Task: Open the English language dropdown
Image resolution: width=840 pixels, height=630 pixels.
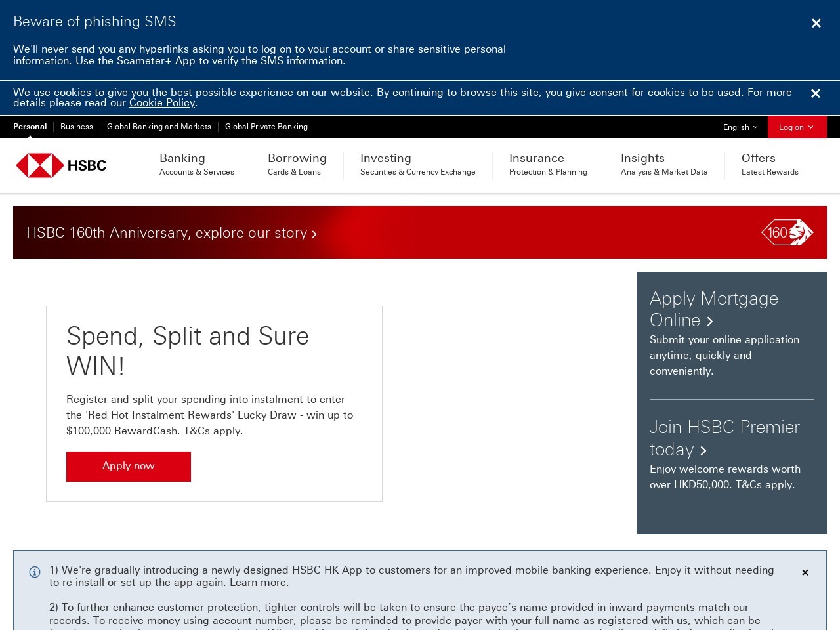Action: [x=740, y=127]
